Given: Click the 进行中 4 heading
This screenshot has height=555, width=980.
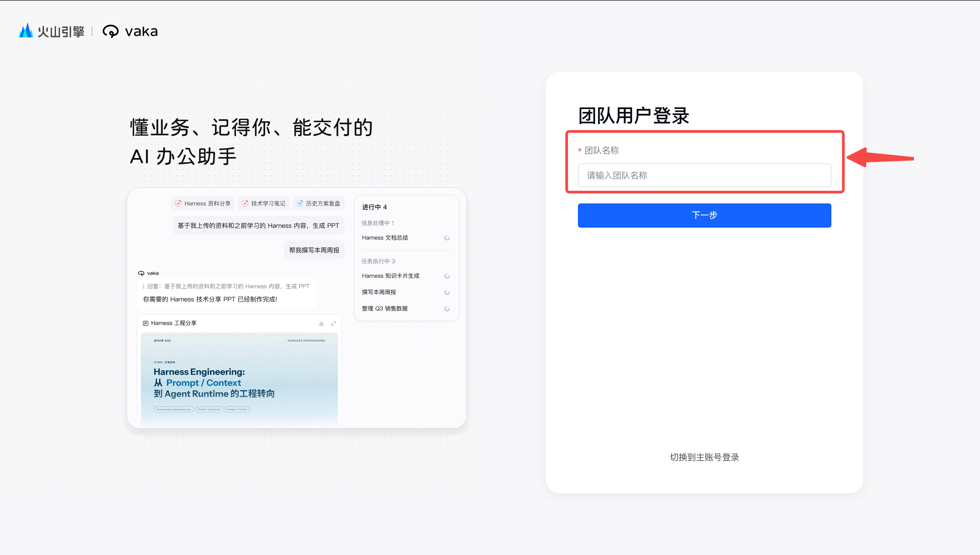Looking at the screenshot, I should tap(374, 207).
